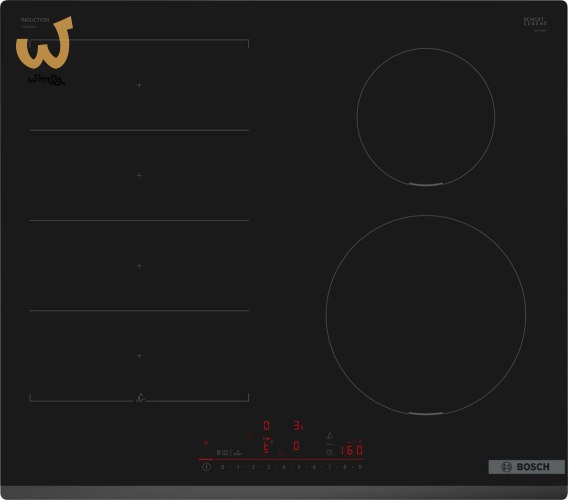Image resolution: width=568 pixels, height=500 pixels.
Task: Tap the small lock/wipe-protection symbols beside the power symbol
Action: [229, 453]
